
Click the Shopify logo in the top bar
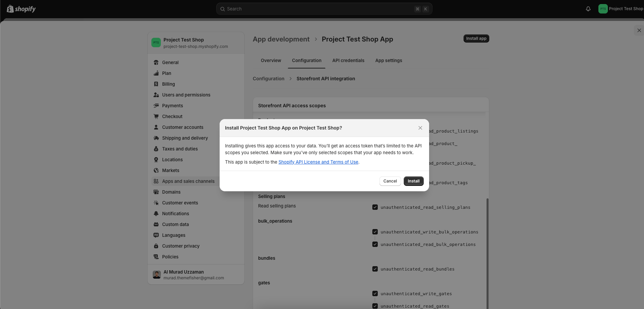point(21,9)
